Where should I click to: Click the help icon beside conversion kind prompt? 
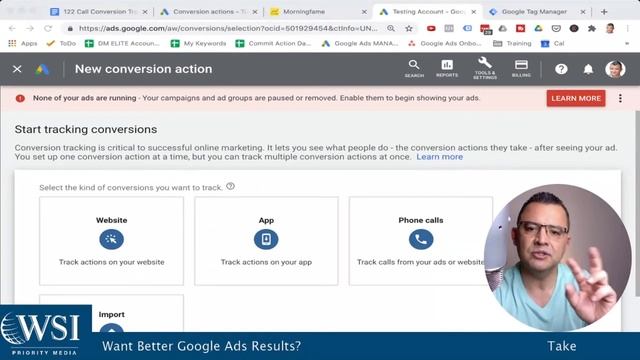point(231,187)
